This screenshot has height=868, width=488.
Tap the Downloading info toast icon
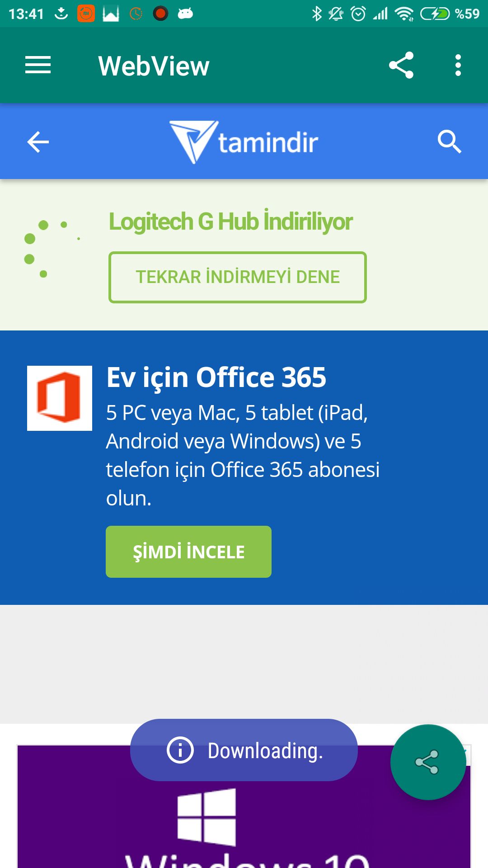pos(180,750)
